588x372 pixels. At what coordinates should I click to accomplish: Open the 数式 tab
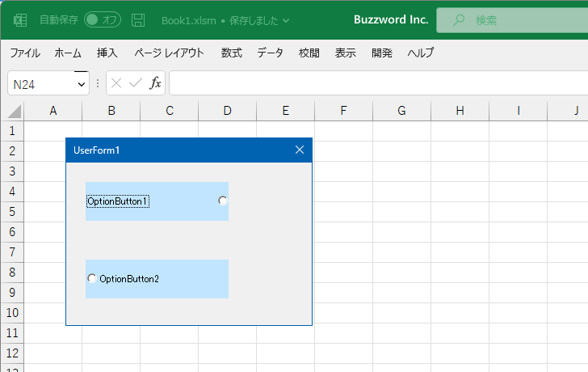point(231,53)
